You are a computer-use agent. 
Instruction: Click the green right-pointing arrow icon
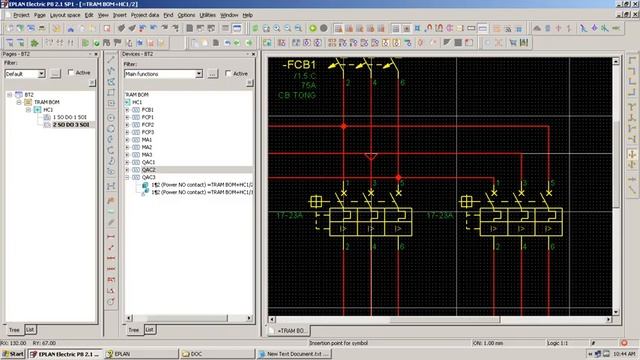pos(249,43)
